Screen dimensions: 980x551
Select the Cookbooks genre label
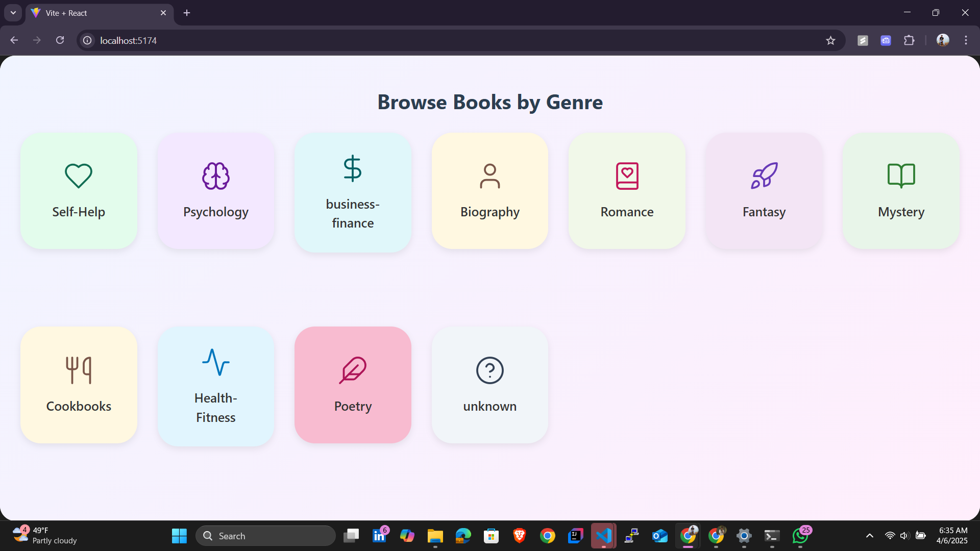[79, 406]
